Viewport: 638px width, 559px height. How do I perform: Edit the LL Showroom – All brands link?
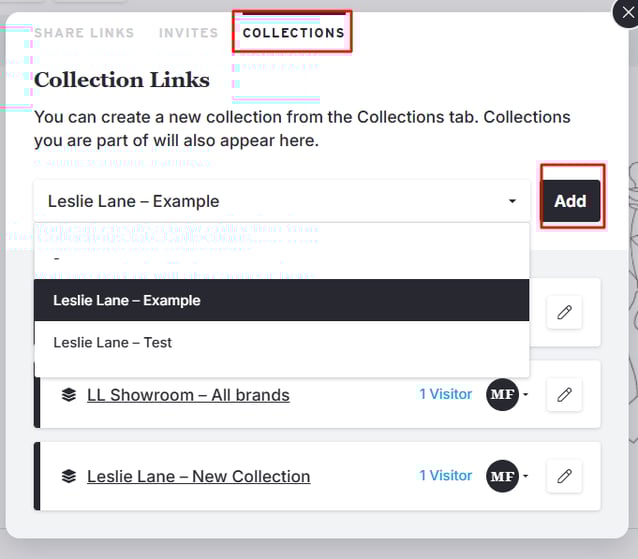click(564, 395)
